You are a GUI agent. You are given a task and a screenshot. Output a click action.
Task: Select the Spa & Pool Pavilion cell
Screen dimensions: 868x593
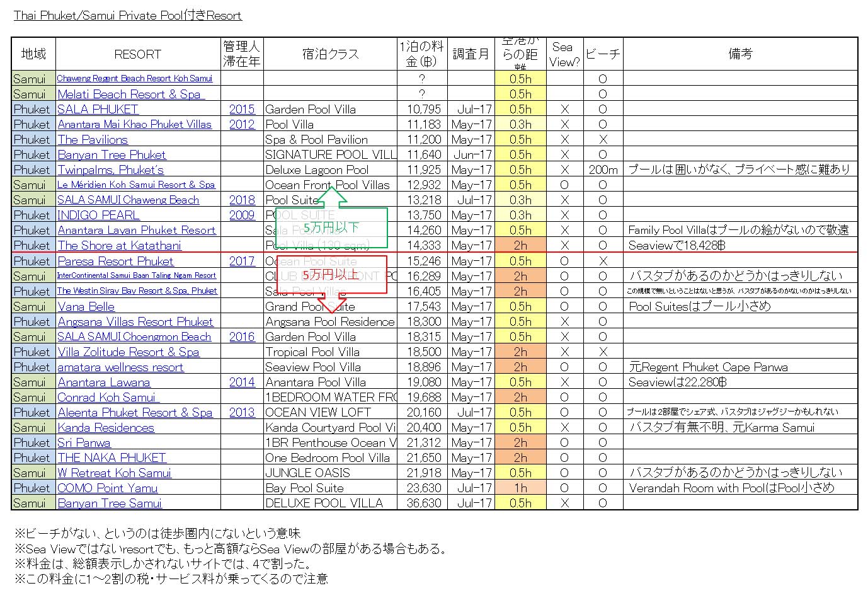click(330, 139)
